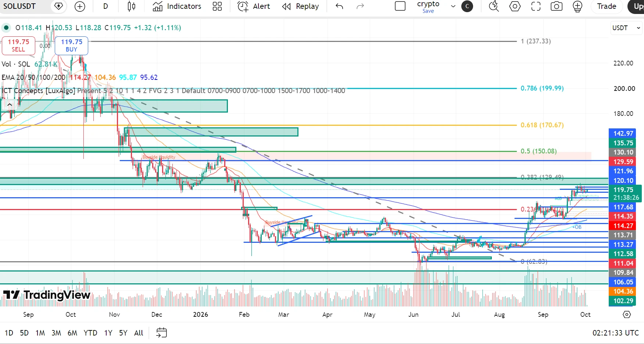
Task: Switch to the 6M range
Action: tap(72, 333)
